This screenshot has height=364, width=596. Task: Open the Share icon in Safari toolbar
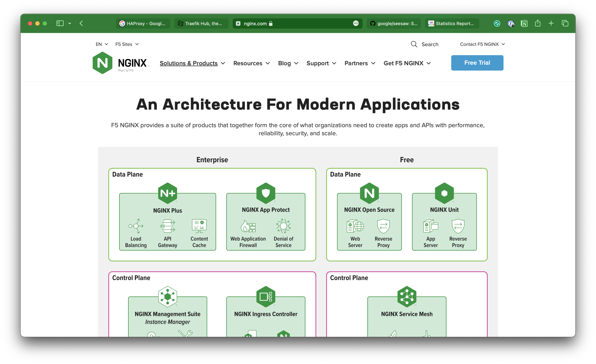pos(538,23)
